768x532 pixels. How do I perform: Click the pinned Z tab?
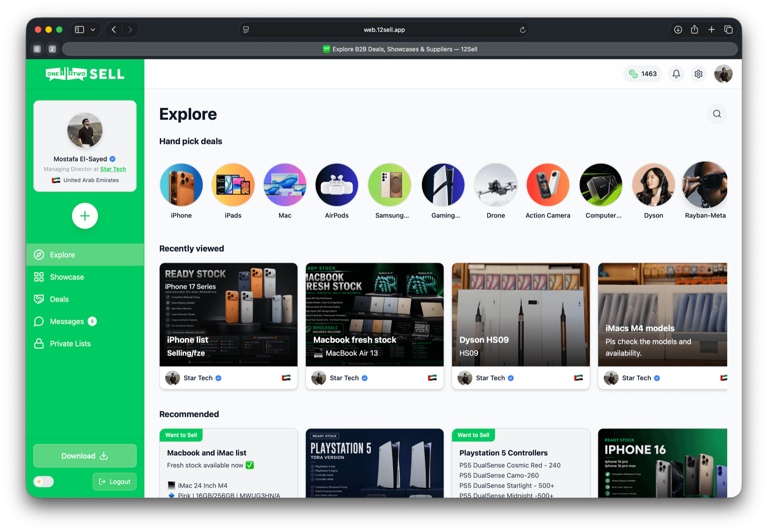point(53,49)
